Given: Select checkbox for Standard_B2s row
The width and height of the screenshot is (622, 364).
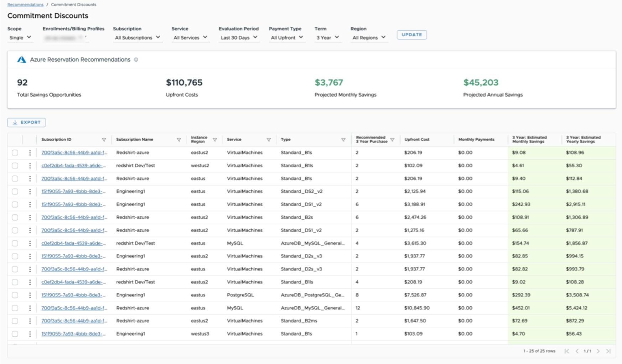Looking at the screenshot, I should coord(15,217).
